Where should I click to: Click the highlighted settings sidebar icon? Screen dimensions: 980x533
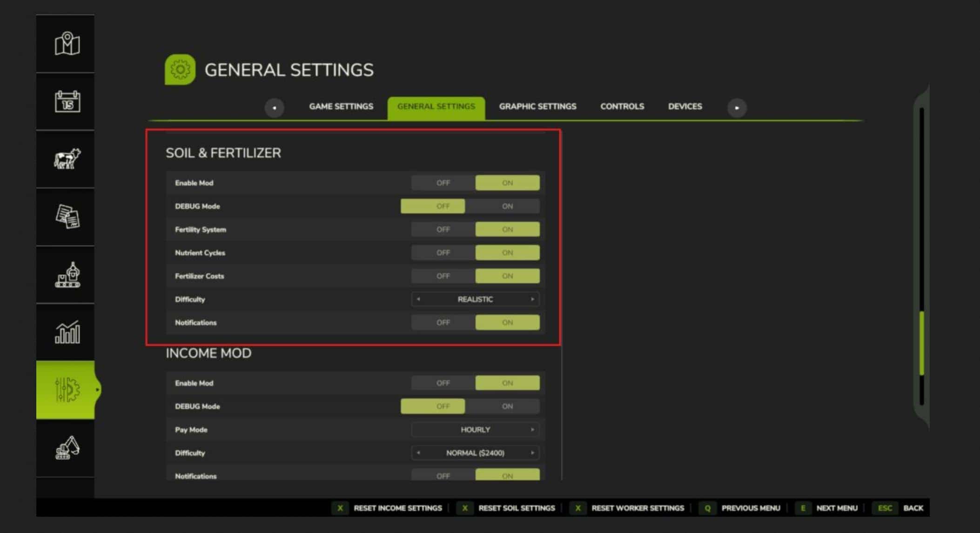point(66,390)
